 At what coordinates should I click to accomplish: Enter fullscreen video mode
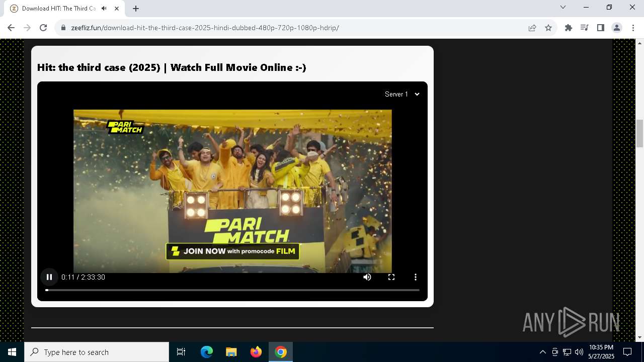point(391,277)
